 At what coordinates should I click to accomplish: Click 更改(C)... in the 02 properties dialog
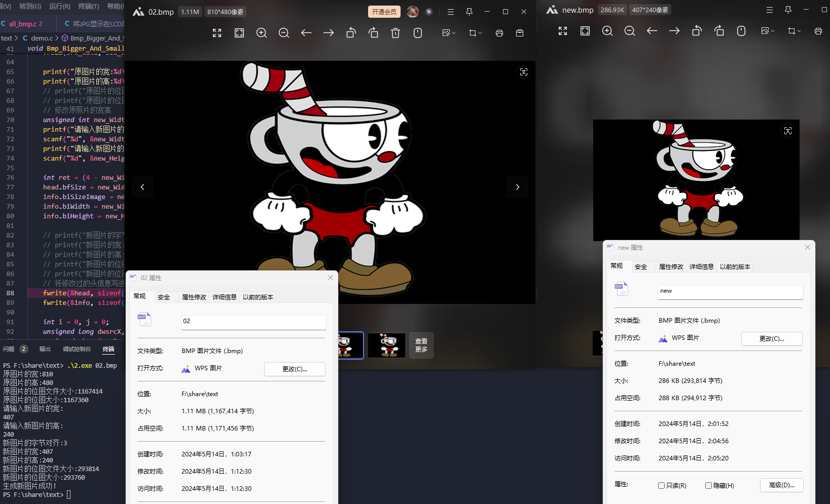[x=295, y=369]
